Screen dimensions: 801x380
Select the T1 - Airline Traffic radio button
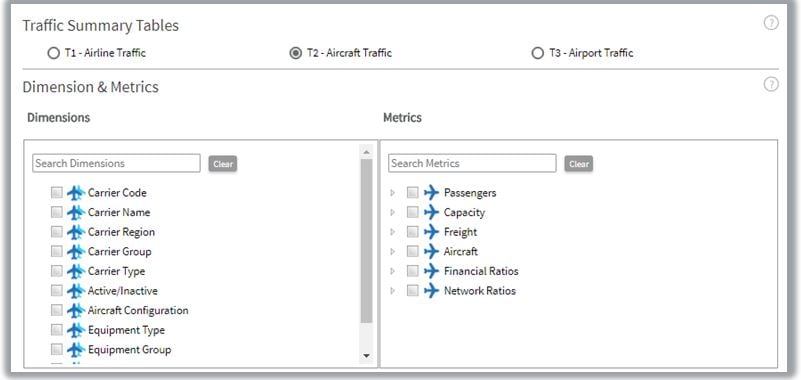coord(54,53)
